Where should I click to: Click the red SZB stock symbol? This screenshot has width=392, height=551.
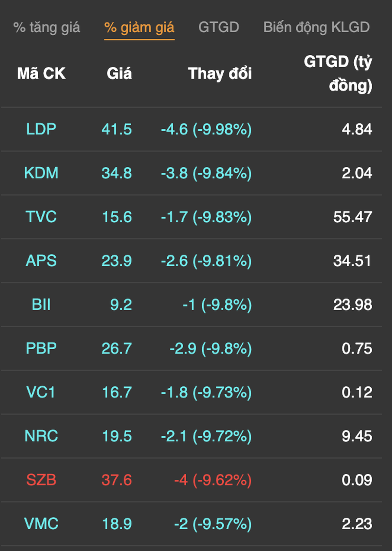(x=41, y=480)
